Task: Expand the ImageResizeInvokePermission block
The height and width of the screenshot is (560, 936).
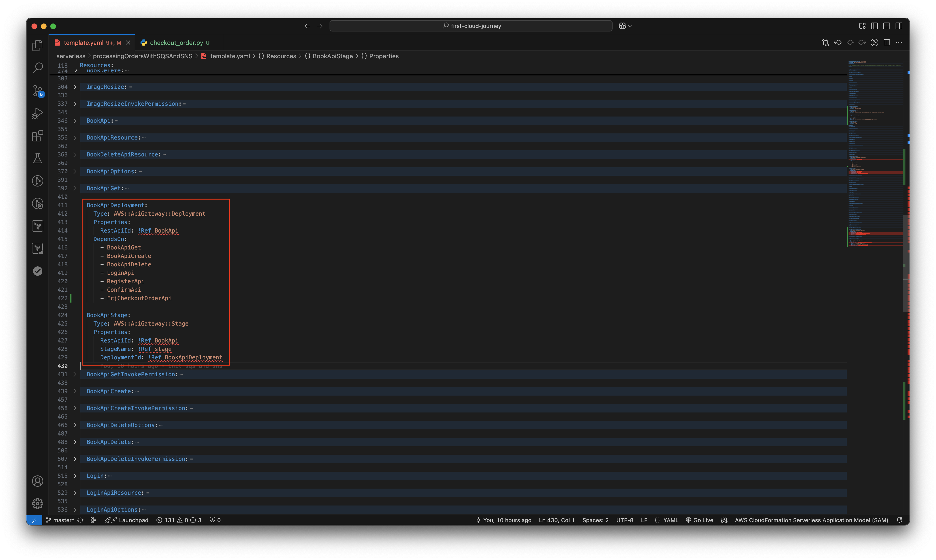Action: point(75,104)
